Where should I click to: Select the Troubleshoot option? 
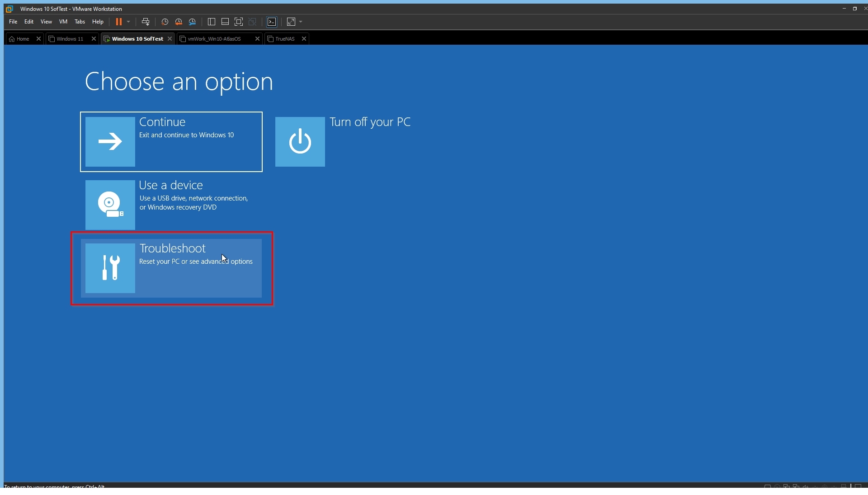coord(171,268)
